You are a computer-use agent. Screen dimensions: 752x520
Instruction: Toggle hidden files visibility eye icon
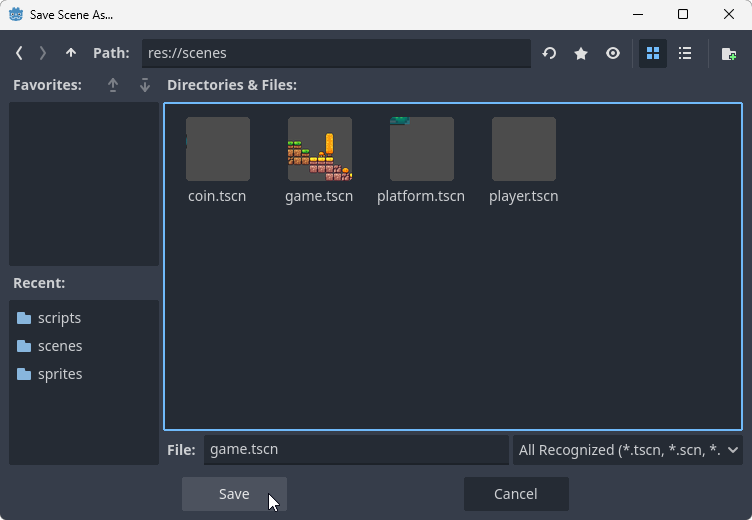pos(613,53)
